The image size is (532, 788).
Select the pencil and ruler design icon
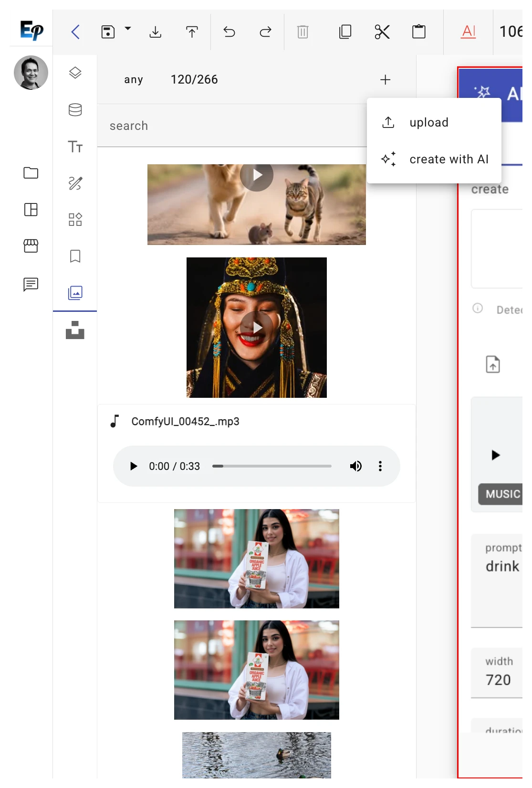[x=75, y=183]
